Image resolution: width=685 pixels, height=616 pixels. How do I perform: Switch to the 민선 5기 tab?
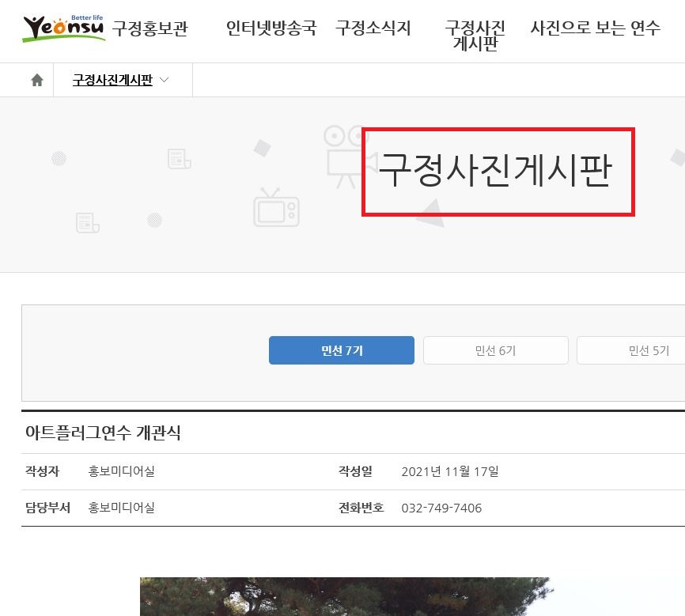[631, 350]
